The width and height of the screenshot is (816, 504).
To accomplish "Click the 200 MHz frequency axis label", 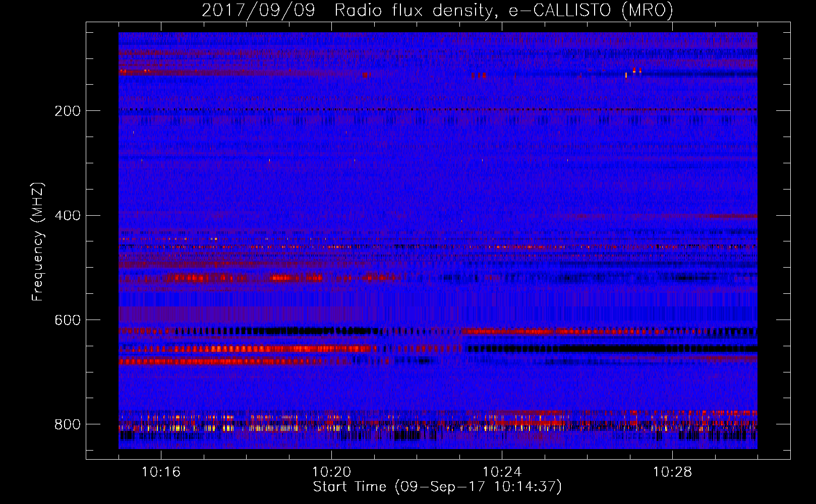I will coord(67,111).
